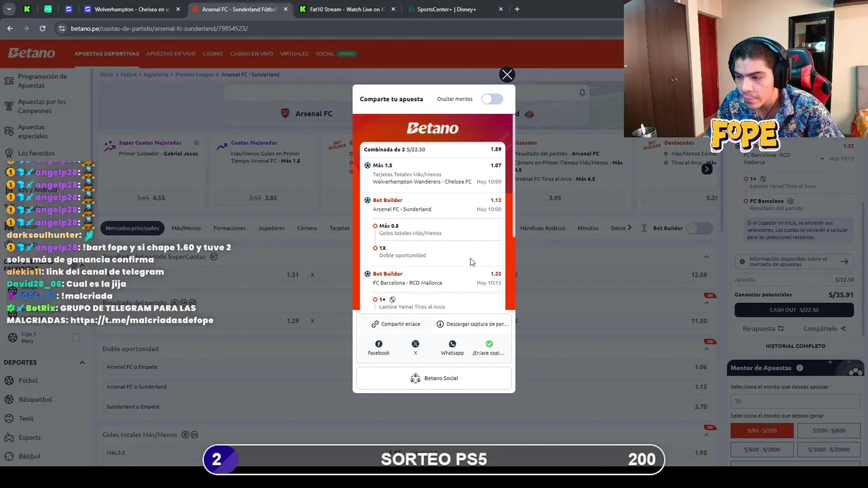Collapse the market section containing the 12.50 odds
Viewport: 868px width, 488px height.
(x=706, y=257)
